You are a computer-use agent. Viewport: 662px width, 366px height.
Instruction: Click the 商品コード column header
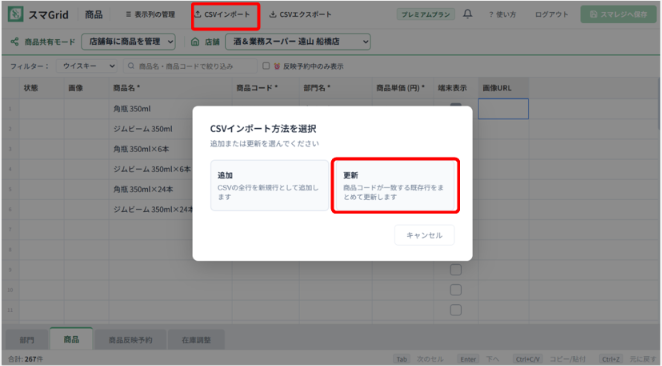[266, 88]
